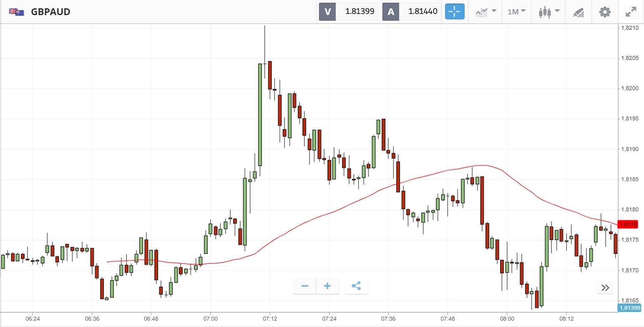Expand chart to fullscreen
The width and height of the screenshot is (644, 327).
click(631, 12)
